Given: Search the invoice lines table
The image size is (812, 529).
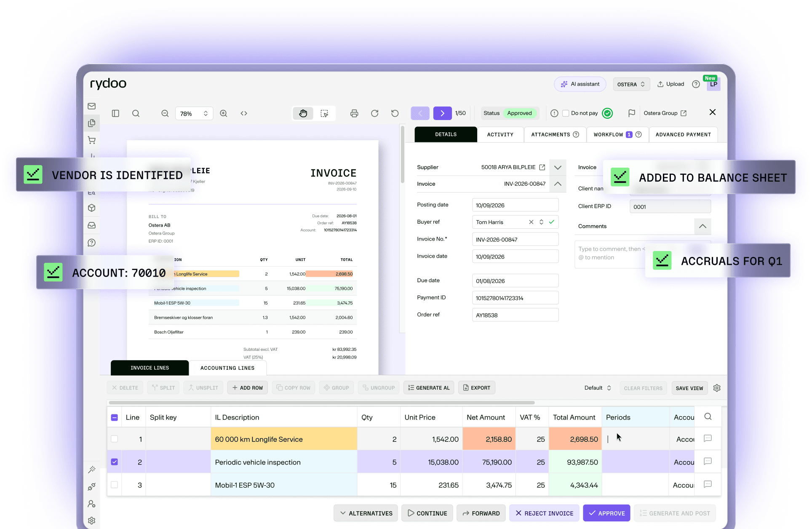Looking at the screenshot, I should coord(708,417).
